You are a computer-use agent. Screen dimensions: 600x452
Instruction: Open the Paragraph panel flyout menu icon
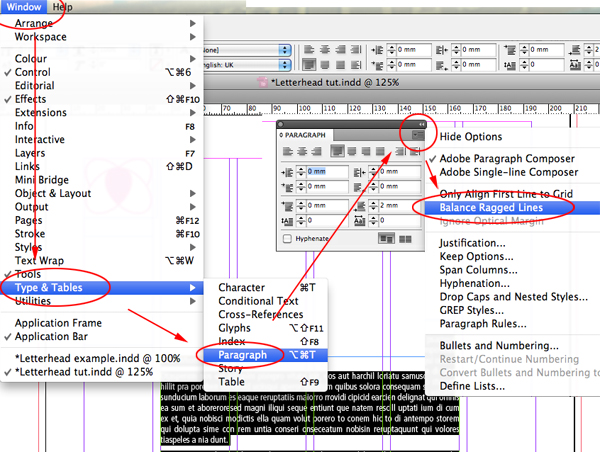[x=418, y=135]
